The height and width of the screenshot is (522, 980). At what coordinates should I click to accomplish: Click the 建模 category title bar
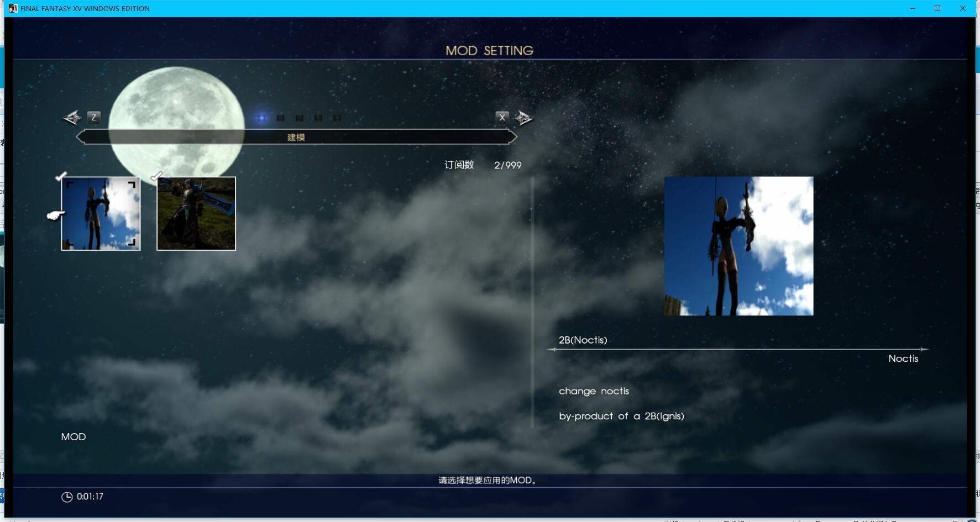(296, 137)
